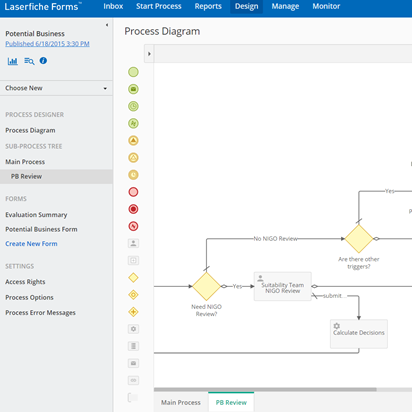Select the green start event icon
This screenshot has width=412, height=412.
click(x=133, y=72)
